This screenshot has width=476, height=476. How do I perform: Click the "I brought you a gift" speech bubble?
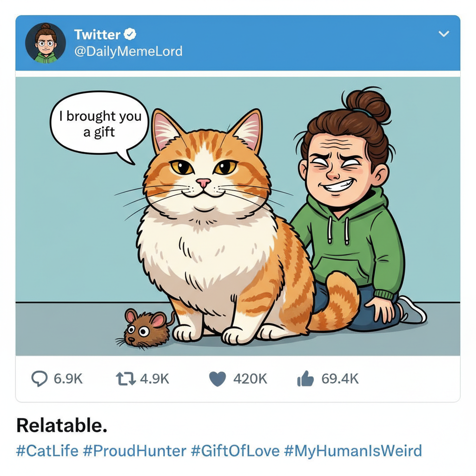[x=99, y=124]
